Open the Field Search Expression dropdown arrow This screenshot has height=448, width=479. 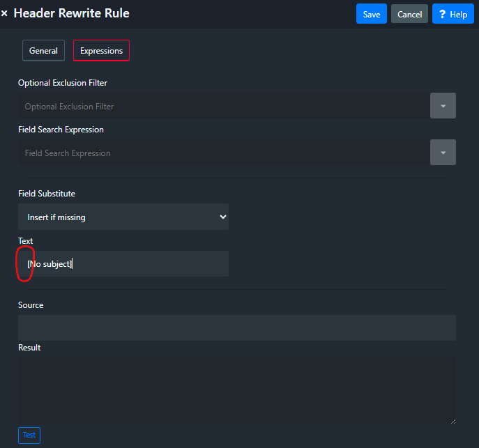443,153
